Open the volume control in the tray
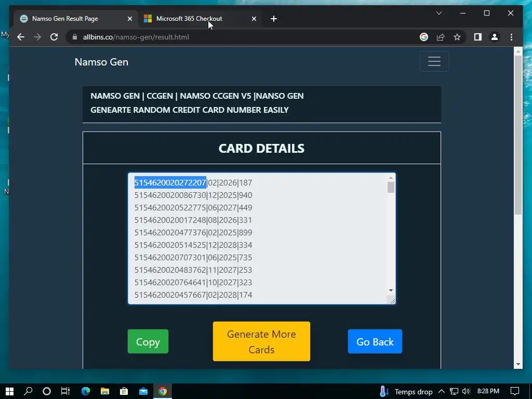This screenshot has height=399, width=532. pos(466,391)
